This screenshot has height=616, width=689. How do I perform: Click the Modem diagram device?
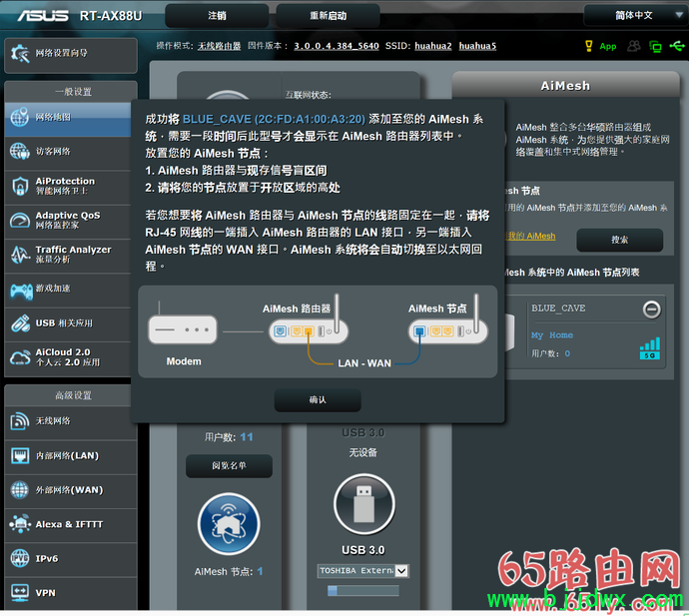click(183, 329)
